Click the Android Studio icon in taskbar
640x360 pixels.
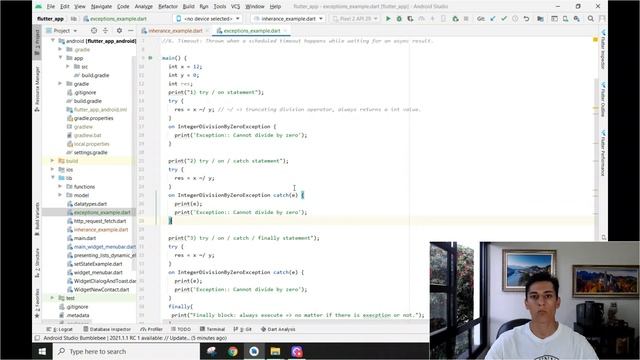tap(254, 351)
